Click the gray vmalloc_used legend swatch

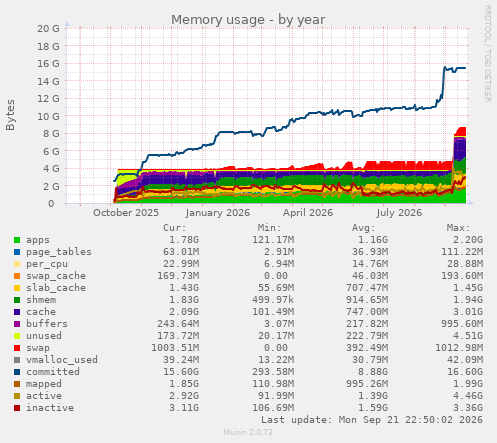point(17,360)
